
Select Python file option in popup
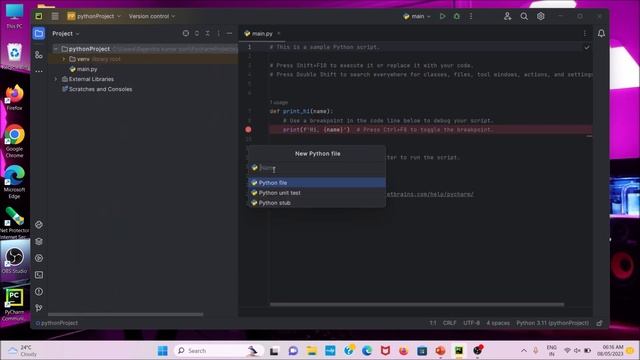[x=317, y=183]
